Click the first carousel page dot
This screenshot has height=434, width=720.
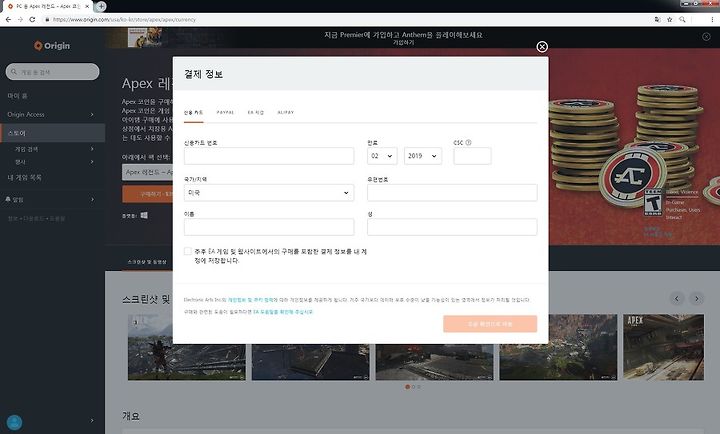407,387
